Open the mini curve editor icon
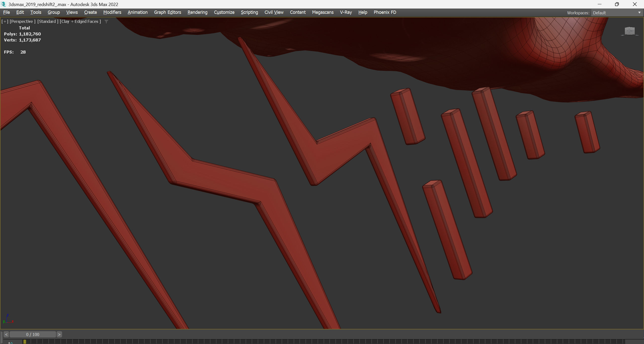The width and height of the screenshot is (644, 344). click(x=11, y=342)
